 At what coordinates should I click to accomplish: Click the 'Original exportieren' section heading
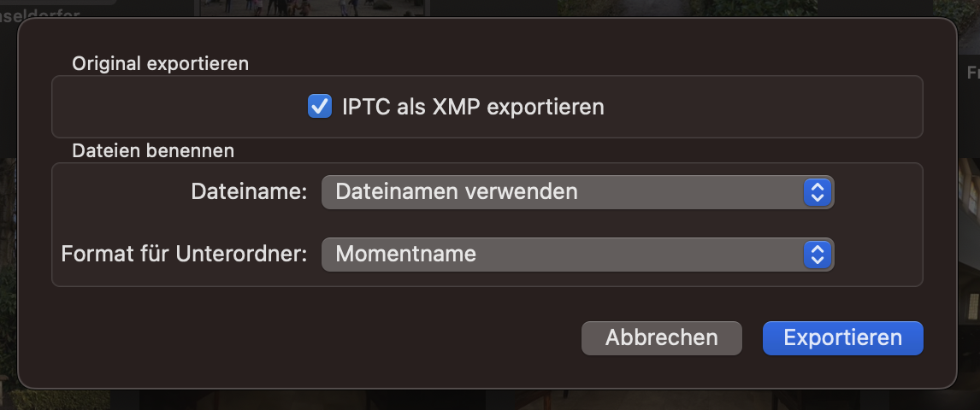click(x=160, y=63)
